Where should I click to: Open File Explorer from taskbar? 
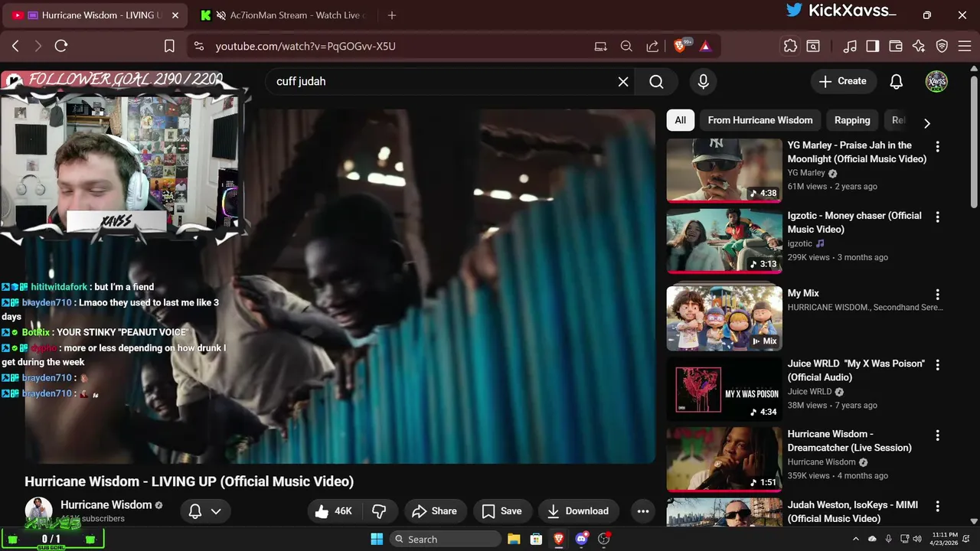(513, 539)
